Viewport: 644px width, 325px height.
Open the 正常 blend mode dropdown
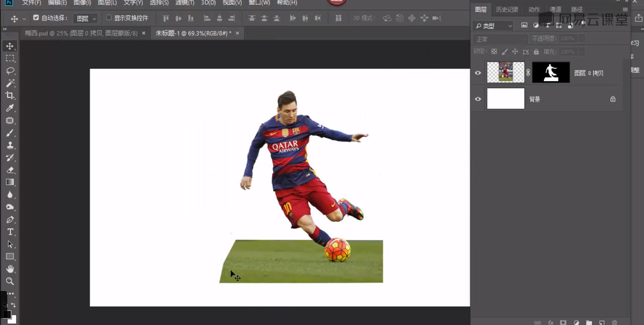[x=501, y=39]
